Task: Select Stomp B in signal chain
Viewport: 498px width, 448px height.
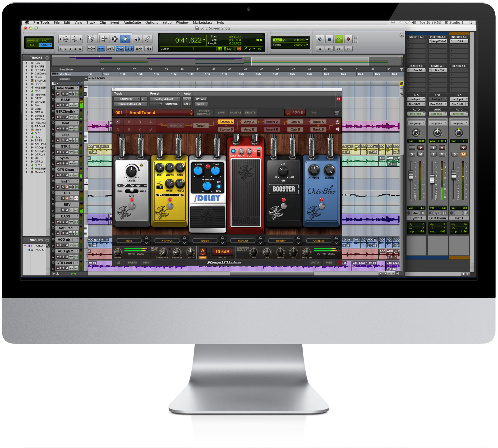Action: pos(226,129)
